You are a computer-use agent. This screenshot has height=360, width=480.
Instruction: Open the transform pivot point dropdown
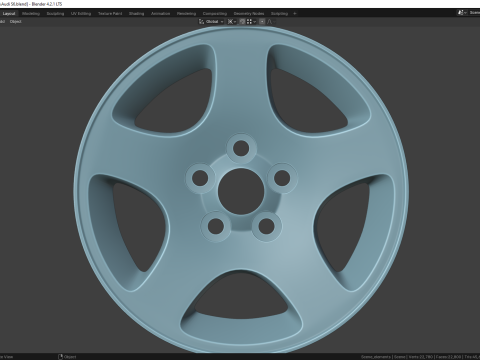pyautogui.click(x=232, y=22)
